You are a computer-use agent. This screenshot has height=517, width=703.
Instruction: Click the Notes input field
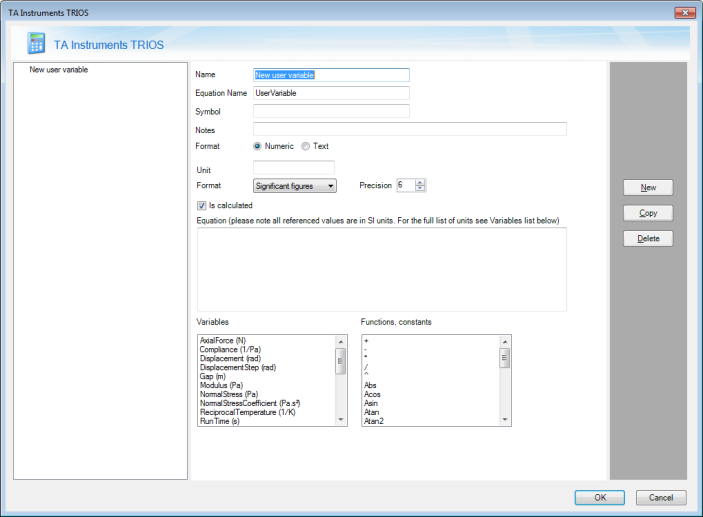click(x=410, y=129)
